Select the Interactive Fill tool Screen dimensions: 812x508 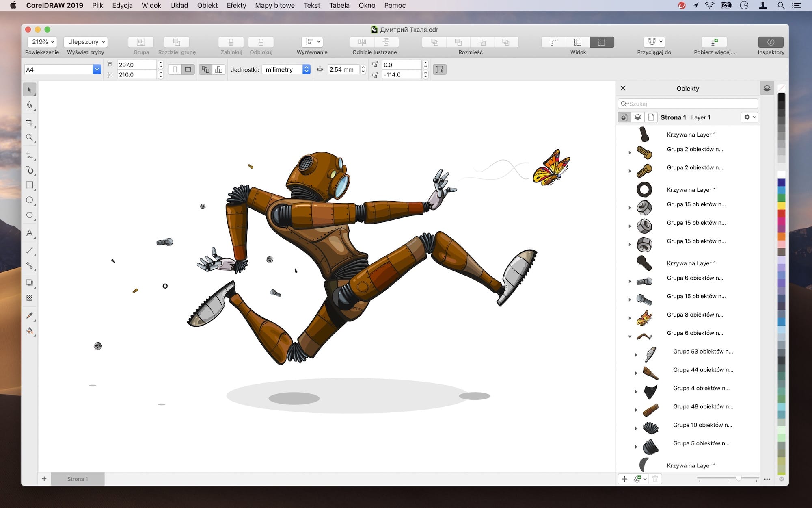tap(29, 331)
